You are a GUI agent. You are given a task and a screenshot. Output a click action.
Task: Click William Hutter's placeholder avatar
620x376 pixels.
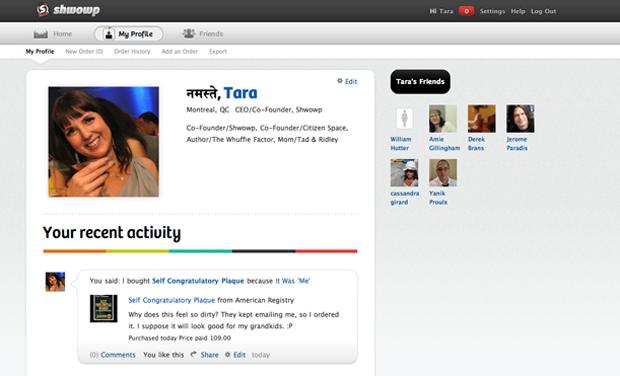405,119
